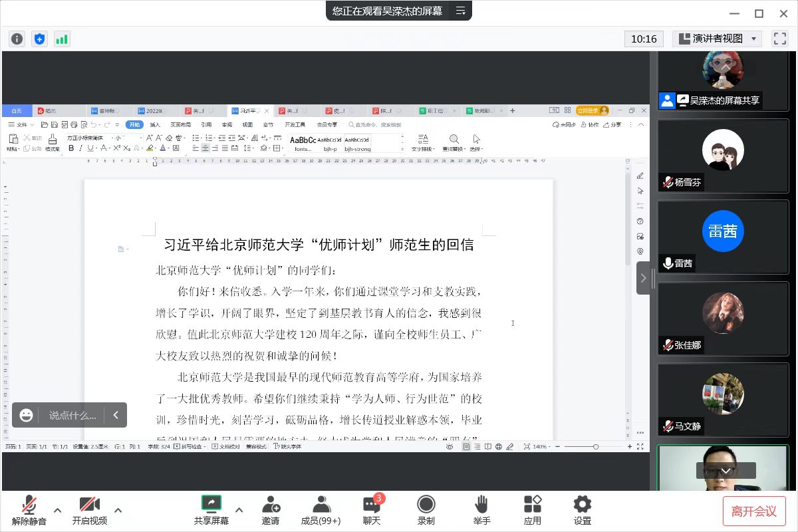Screen dimensions: 798x532
Task: Open the blue security shield icon
Action: pyautogui.click(x=40, y=39)
